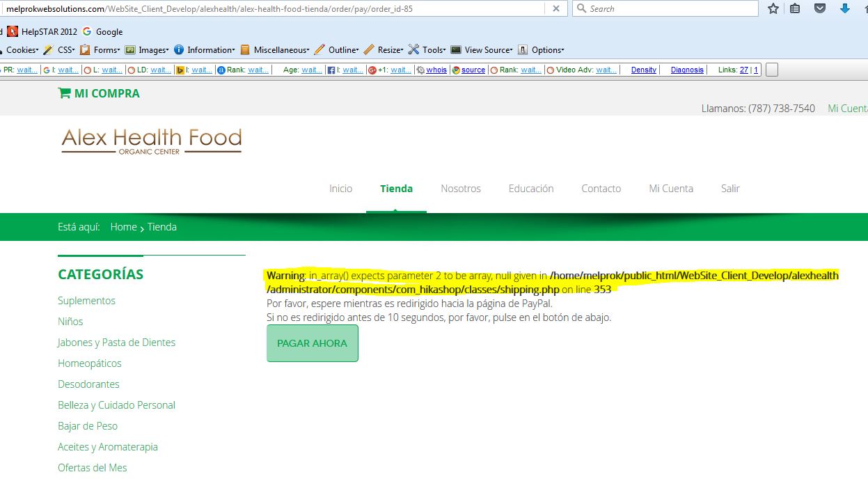The height and width of the screenshot is (479, 868).
Task: Open the MI COMPRA cart link
Action: pyautogui.click(x=106, y=93)
